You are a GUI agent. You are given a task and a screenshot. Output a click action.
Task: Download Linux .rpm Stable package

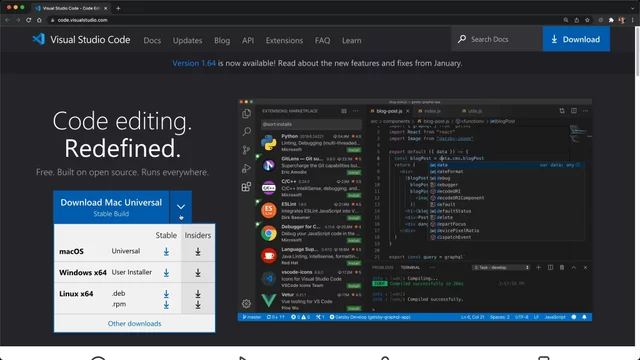click(x=166, y=304)
